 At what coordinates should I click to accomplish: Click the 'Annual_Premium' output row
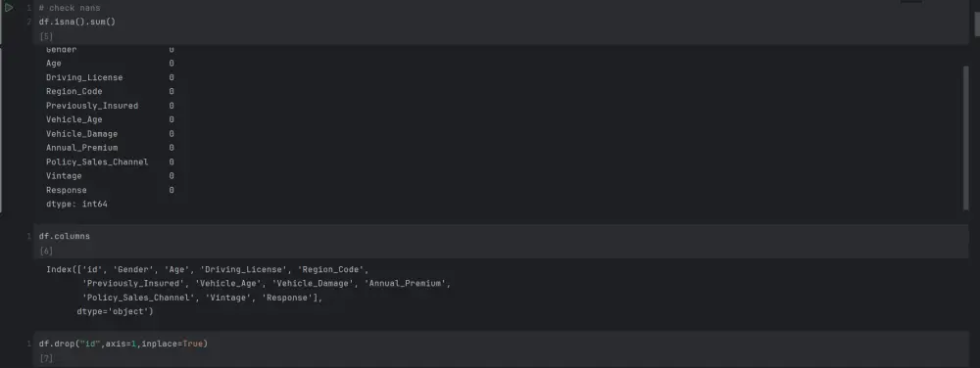pos(110,148)
